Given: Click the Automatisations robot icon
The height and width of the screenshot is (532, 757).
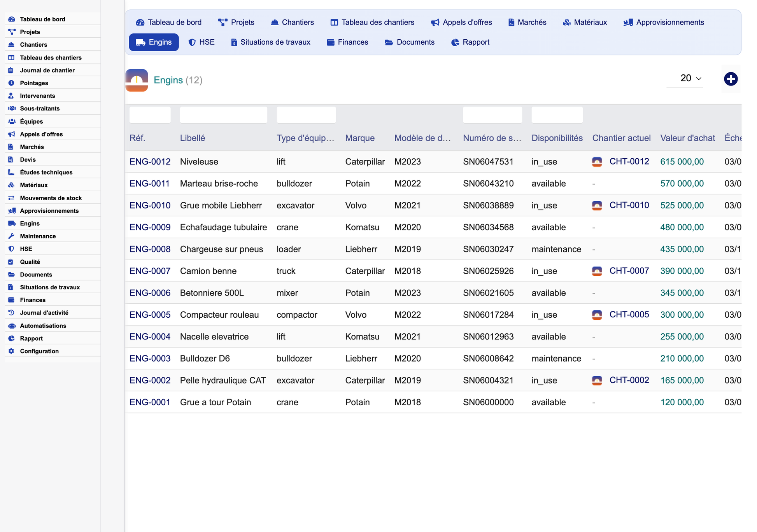Looking at the screenshot, I should point(12,325).
